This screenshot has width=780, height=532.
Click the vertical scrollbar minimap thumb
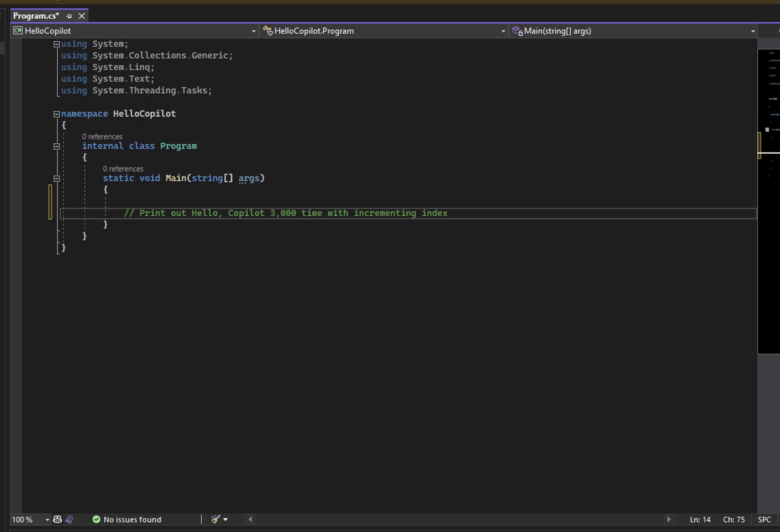coord(769,201)
